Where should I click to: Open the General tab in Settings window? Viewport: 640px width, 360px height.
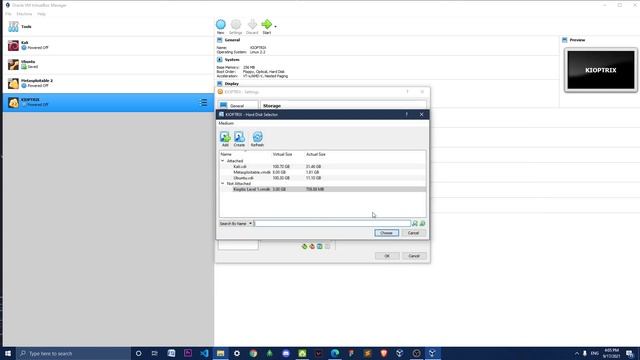[x=238, y=106]
